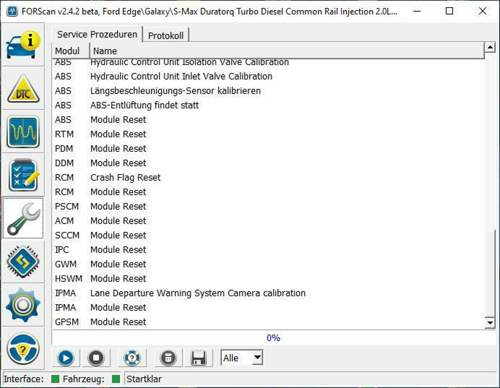Click the scrollbar down arrow
The height and width of the screenshot is (388, 500).
(490, 322)
